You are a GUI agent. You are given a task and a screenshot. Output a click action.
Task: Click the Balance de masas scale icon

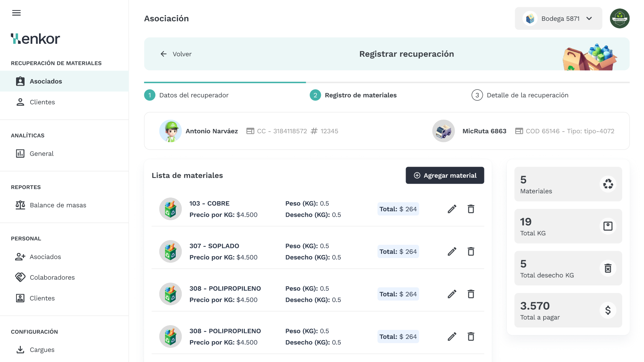(20, 205)
